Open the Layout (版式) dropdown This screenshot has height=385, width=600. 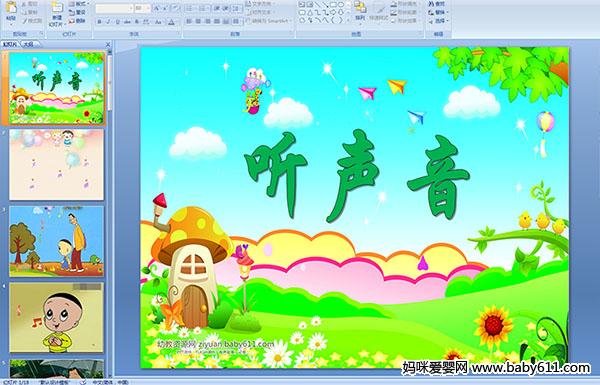tap(79, 4)
